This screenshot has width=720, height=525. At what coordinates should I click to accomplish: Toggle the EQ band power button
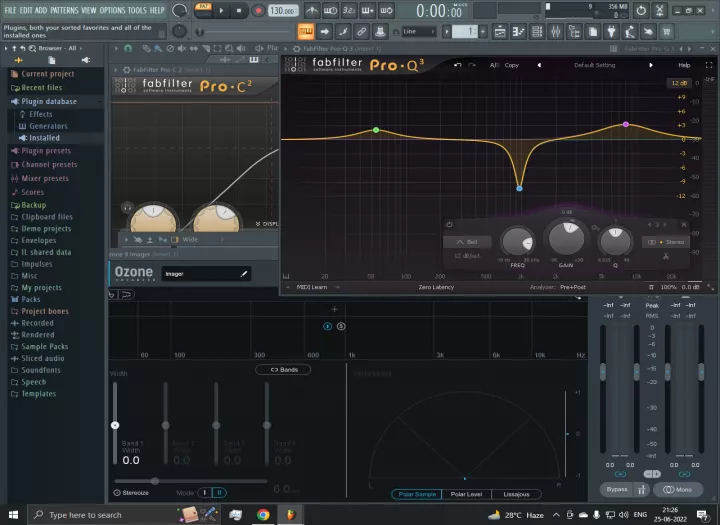[450, 225]
